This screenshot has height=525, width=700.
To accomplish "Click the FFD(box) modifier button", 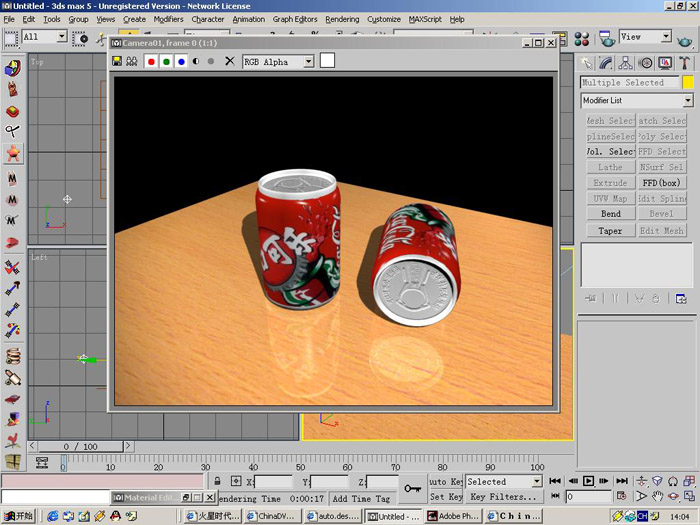I will tap(662, 183).
